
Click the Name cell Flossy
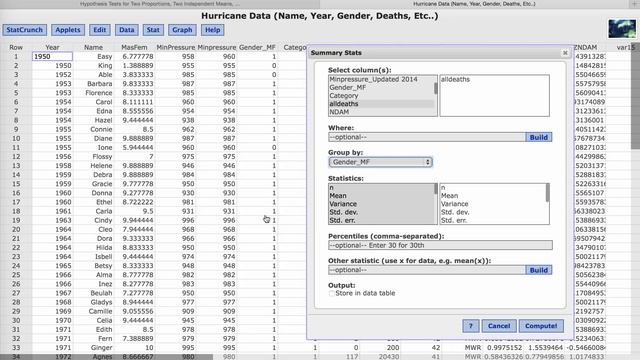(102, 156)
